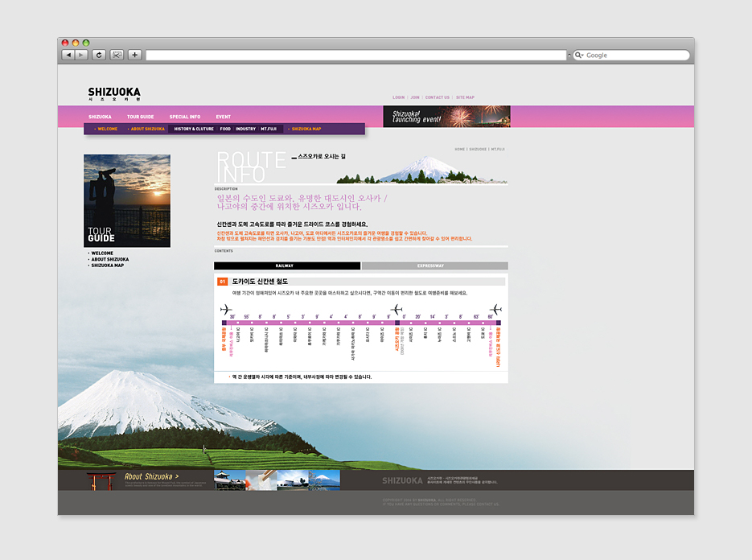This screenshot has width=752, height=560.
Task: Select WELCOME in the purple submenu bar
Action: (107, 129)
